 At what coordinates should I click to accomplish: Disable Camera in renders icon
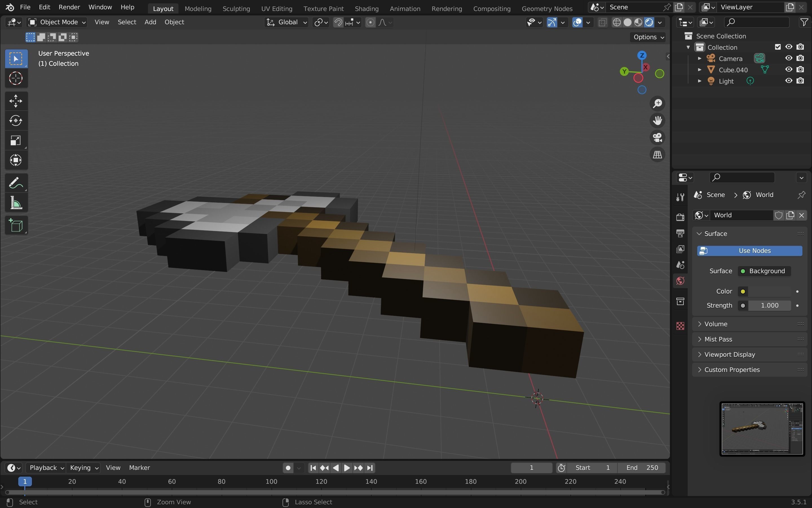click(800, 58)
